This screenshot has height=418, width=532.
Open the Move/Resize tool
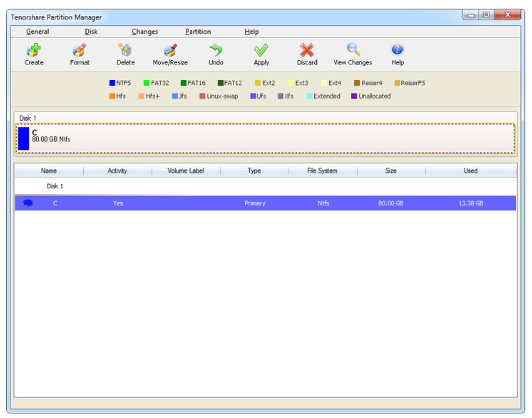pos(170,50)
